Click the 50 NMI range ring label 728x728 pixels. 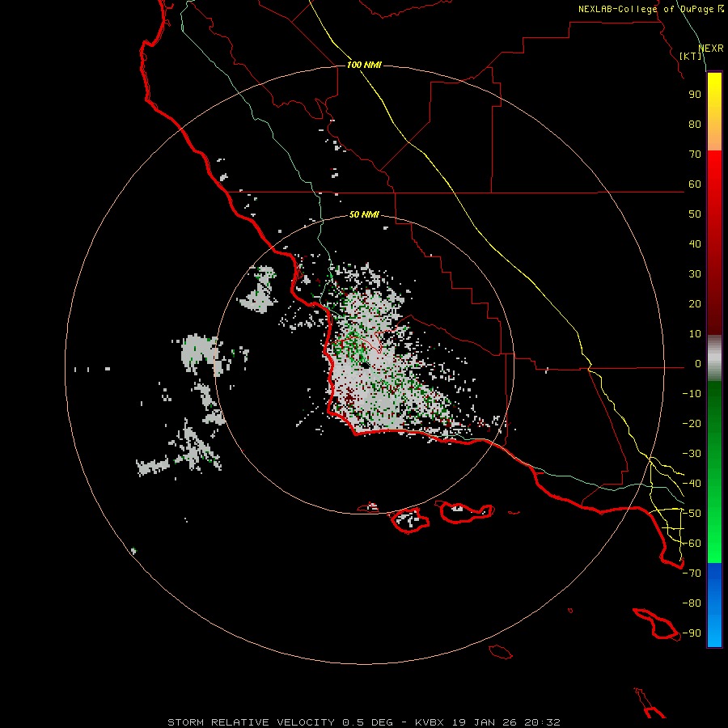[364, 214]
